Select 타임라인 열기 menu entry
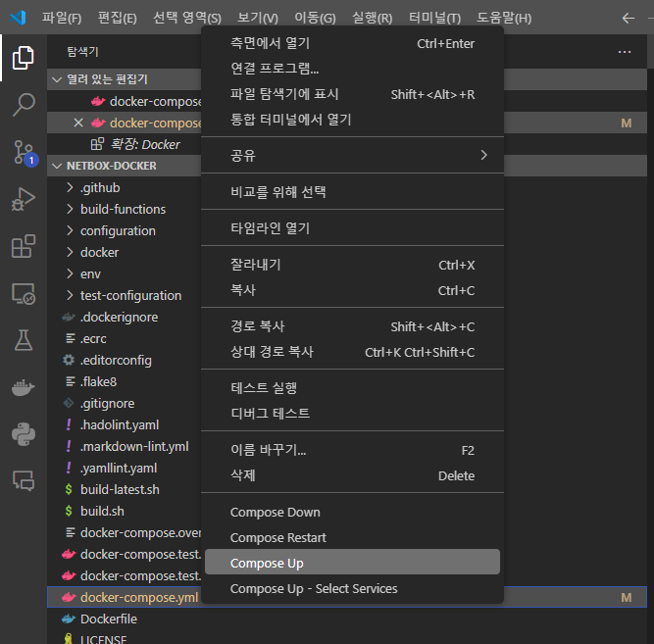This screenshot has width=654, height=644. click(352, 228)
